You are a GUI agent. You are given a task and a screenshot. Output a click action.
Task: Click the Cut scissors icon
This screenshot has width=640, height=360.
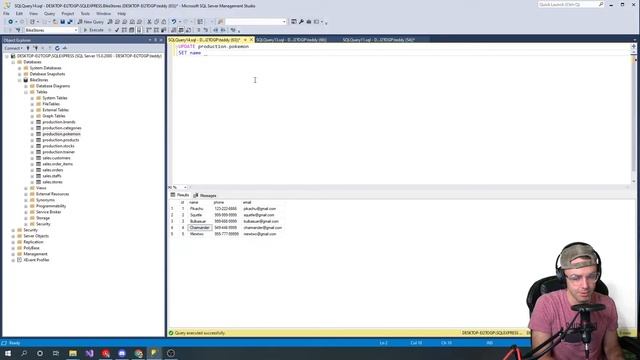click(x=149, y=22)
